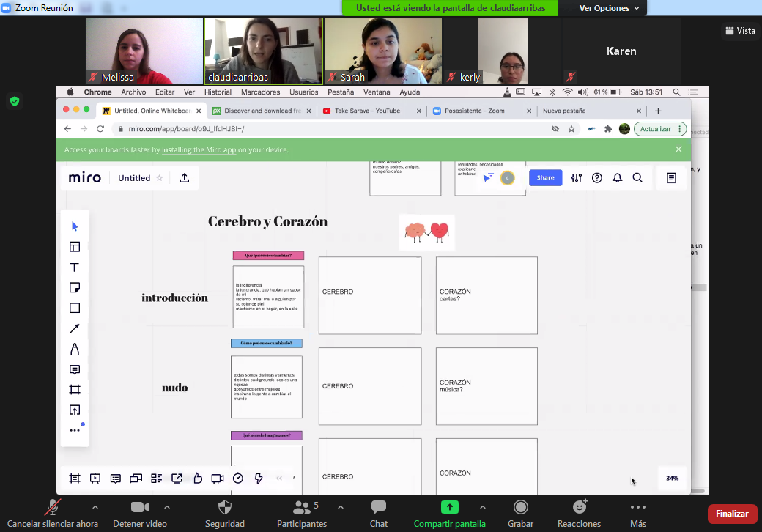Select the Miro frame tool
This screenshot has height=532, width=762.
[x=74, y=390]
